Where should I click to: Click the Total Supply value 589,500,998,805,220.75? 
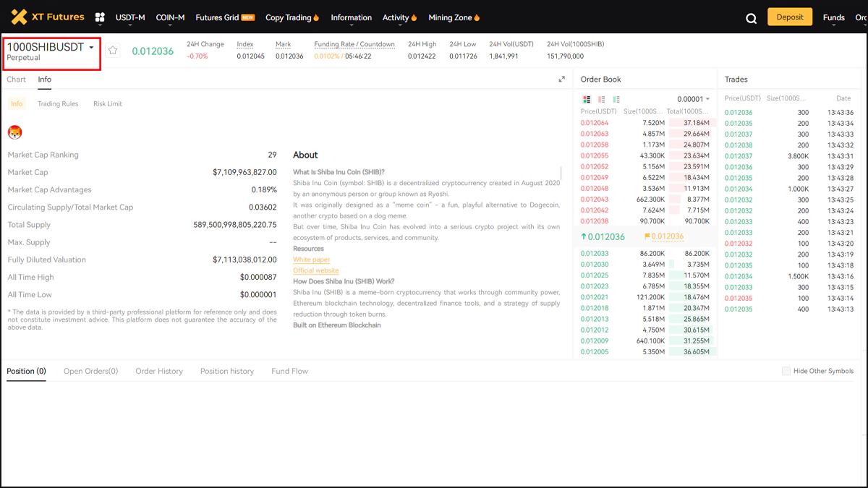(x=235, y=225)
